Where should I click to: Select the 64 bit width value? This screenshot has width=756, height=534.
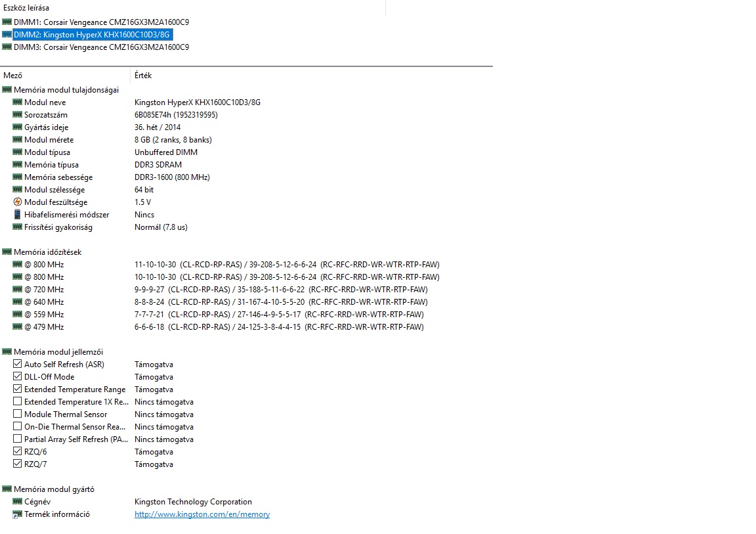pos(144,190)
